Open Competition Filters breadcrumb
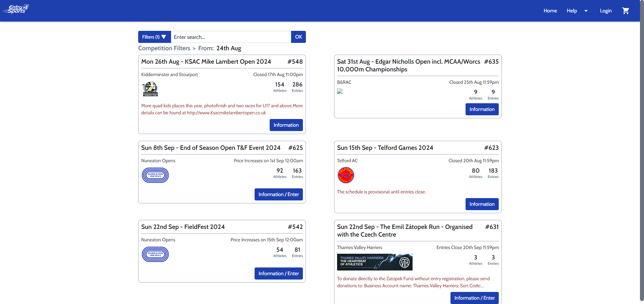 tap(164, 48)
